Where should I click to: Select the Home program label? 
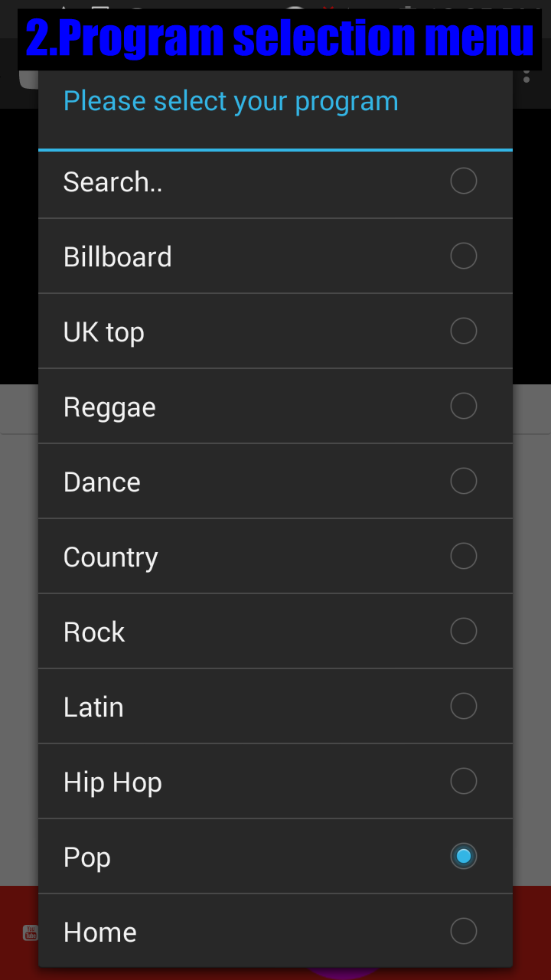100,933
